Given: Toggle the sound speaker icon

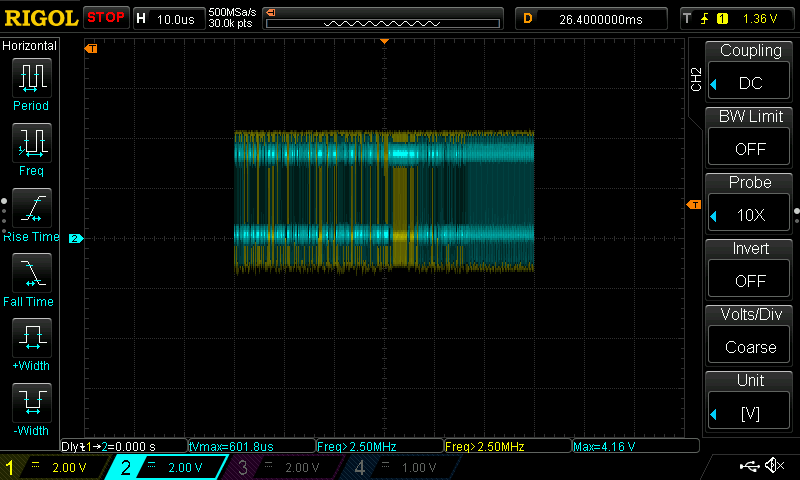Looking at the screenshot, I should [773, 466].
